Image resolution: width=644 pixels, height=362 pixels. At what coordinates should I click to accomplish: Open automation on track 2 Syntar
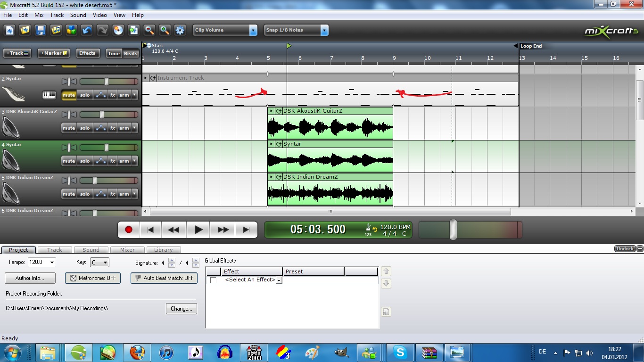point(100,95)
